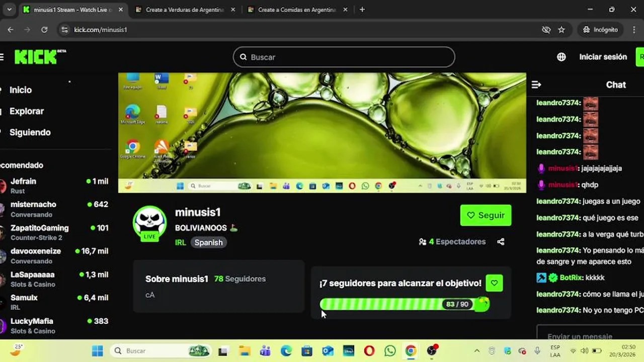The image size is (644, 362).
Task: Open Outlook from the taskbar
Action: click(328, 351)
